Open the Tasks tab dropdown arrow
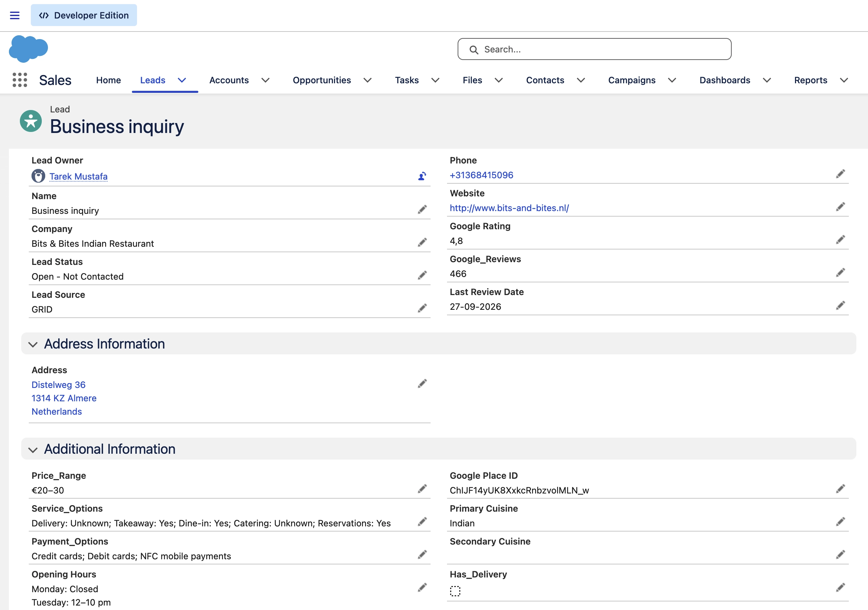 (435, 80)
